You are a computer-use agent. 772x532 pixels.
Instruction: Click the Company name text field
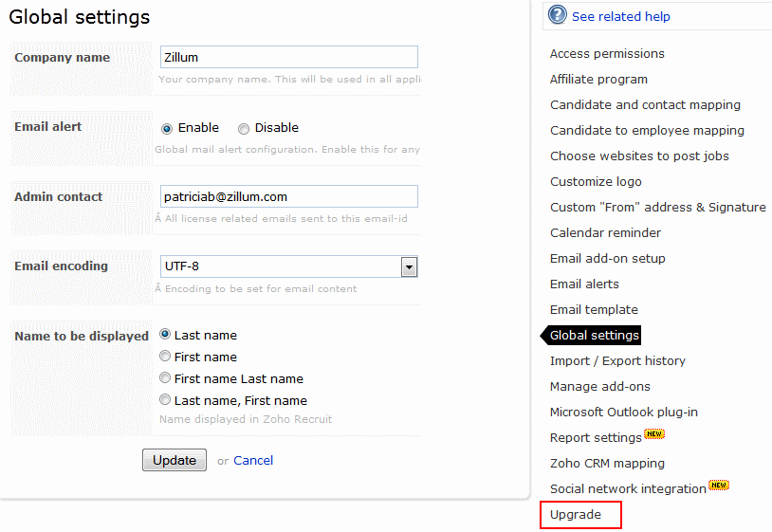coord(288,57)
